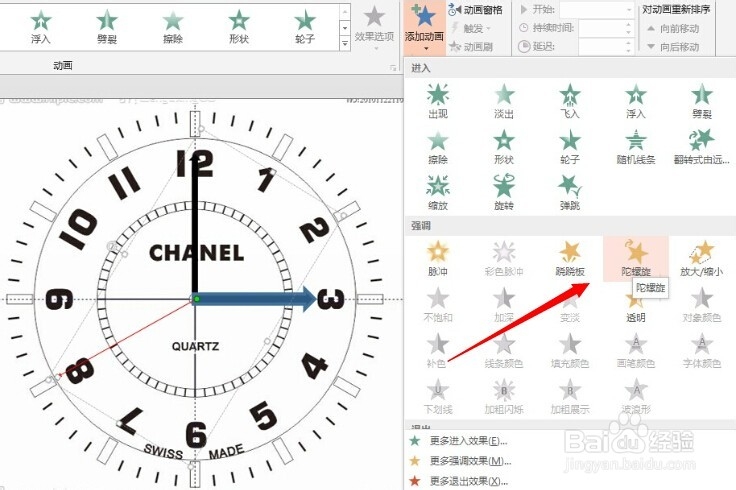Select the 劈裂 animation in the ribbon gallery

tap(107, 27)
